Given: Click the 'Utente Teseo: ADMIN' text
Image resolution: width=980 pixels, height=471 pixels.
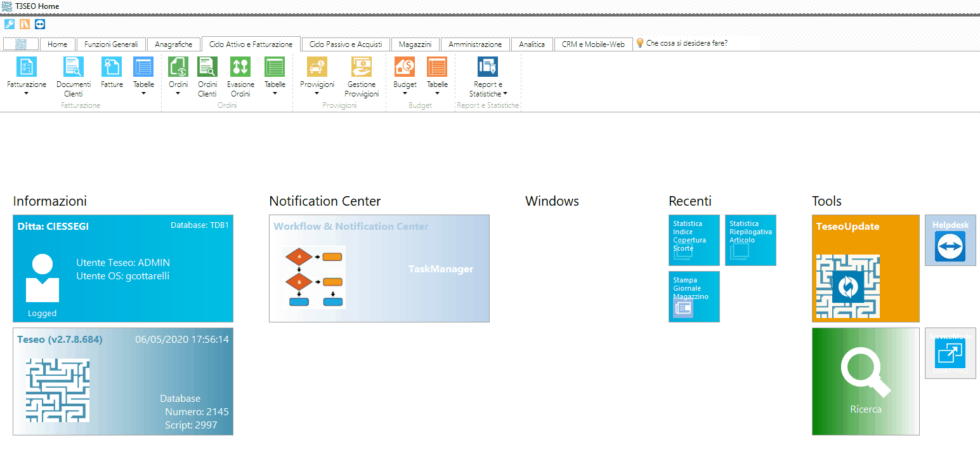Looking at the screenshot, I should coord(123,262).
